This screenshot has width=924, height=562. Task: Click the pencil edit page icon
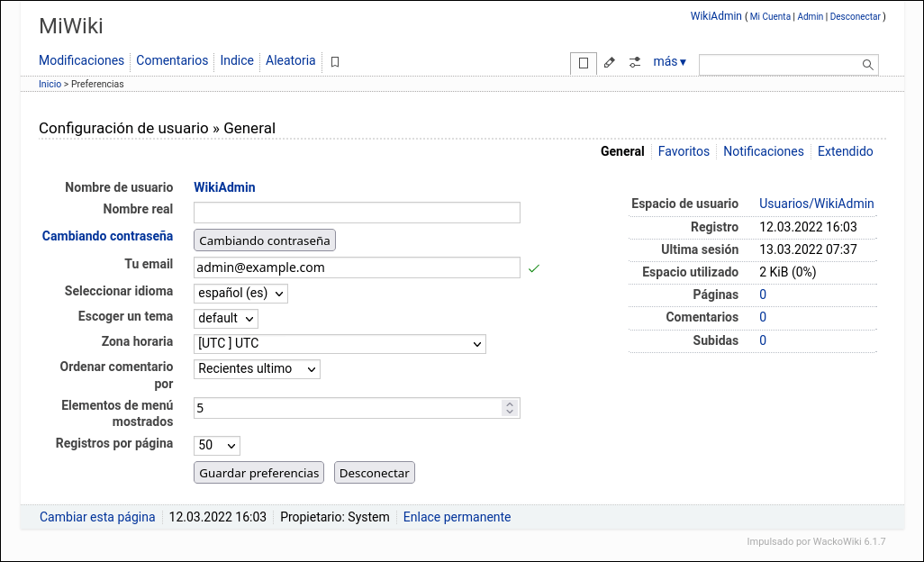[610, 63]
